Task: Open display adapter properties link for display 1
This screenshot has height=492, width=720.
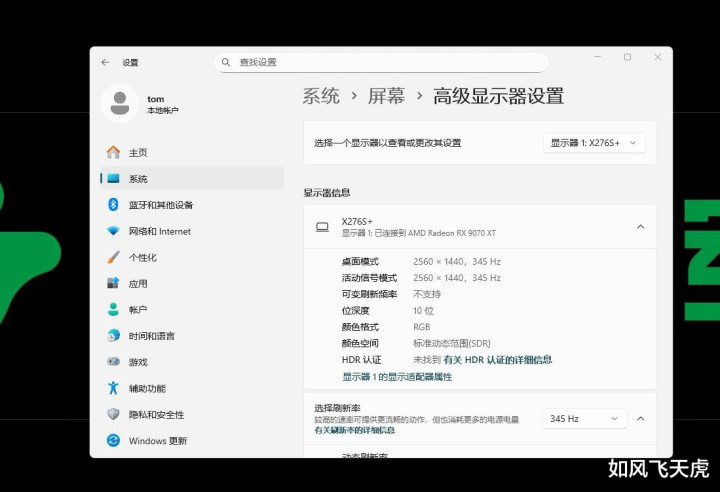Action: [x=397, y=377]
